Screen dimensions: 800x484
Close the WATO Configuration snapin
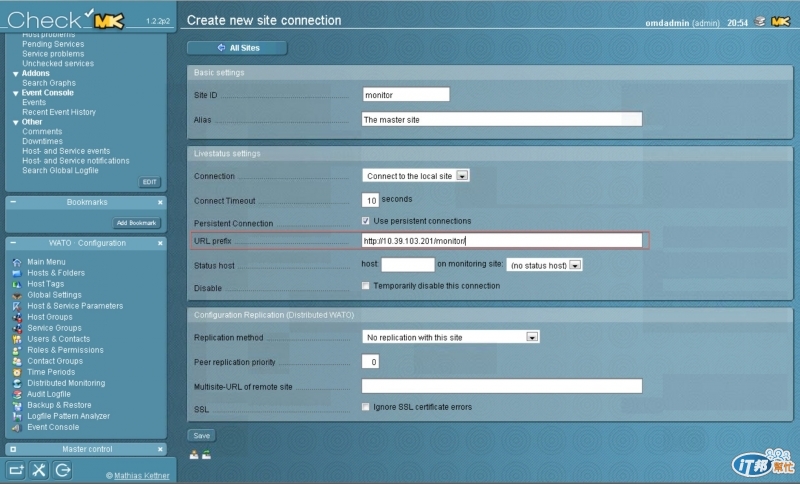[160, 243]
